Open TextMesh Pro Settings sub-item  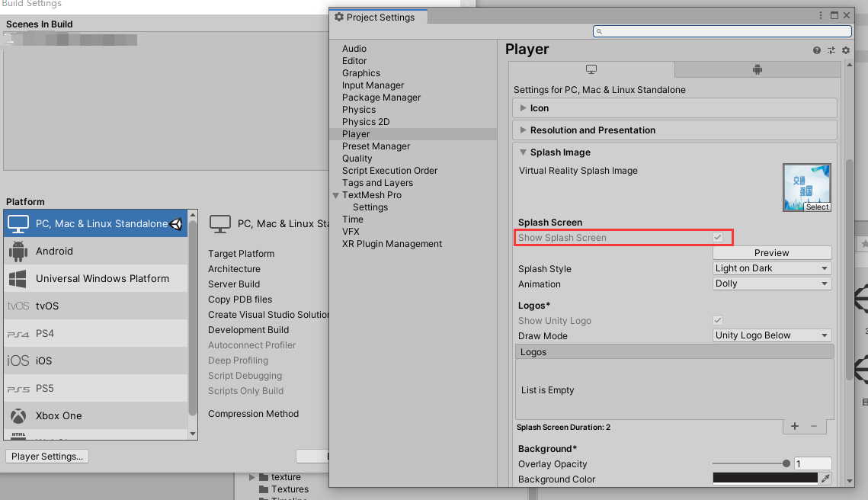(x=370, y=207)
